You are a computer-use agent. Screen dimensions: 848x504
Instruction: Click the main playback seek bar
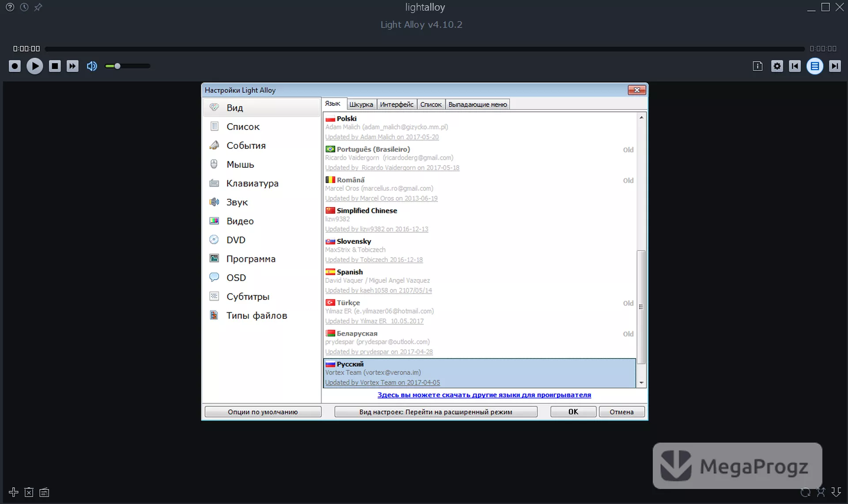pos(424,49)
